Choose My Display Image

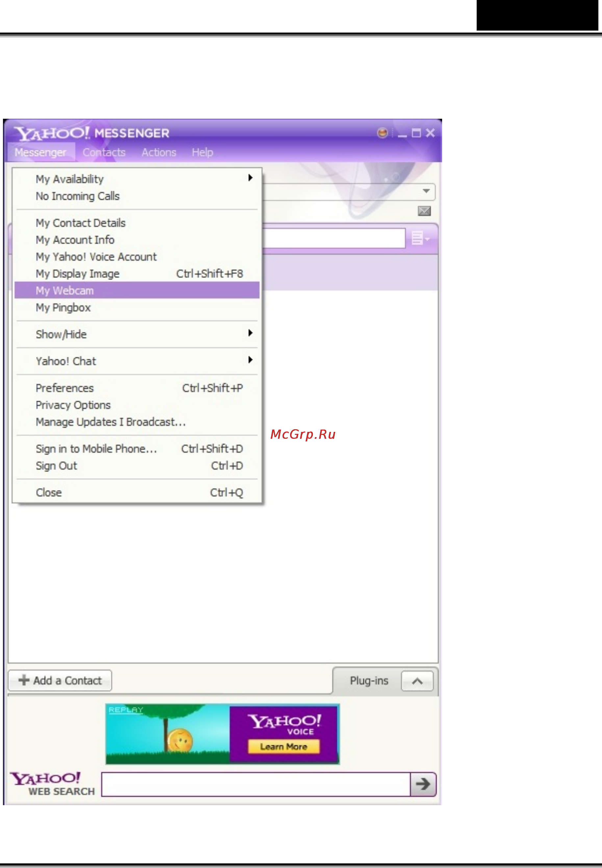point(137,274)
